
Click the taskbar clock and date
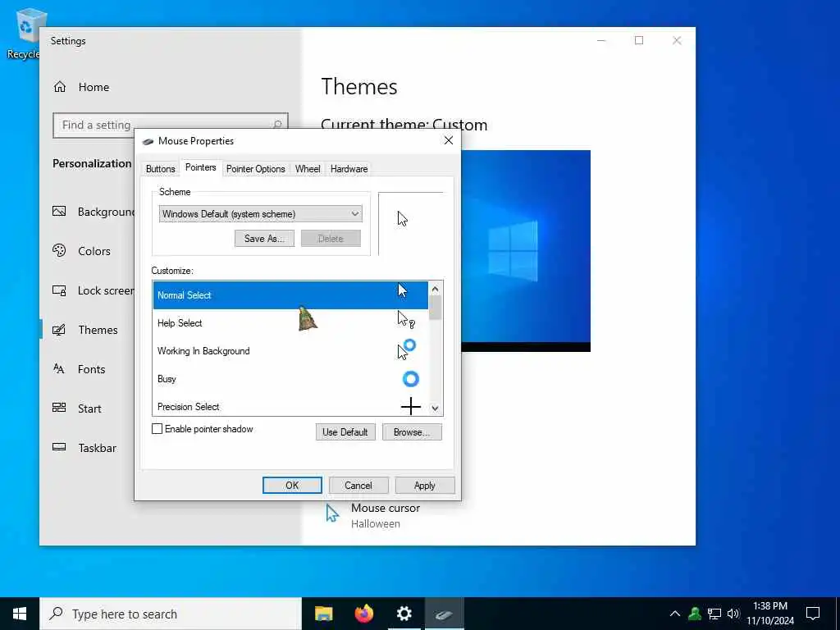(x=770, y=614)
